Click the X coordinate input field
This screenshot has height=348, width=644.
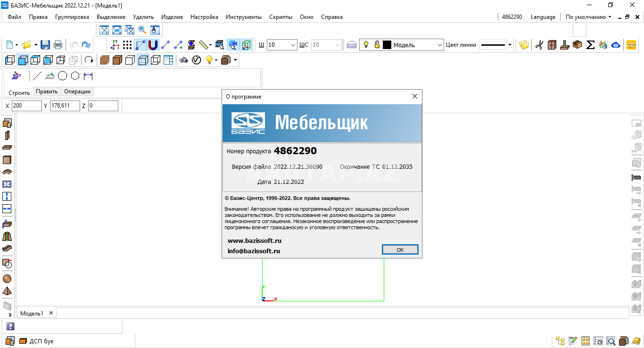26,106
